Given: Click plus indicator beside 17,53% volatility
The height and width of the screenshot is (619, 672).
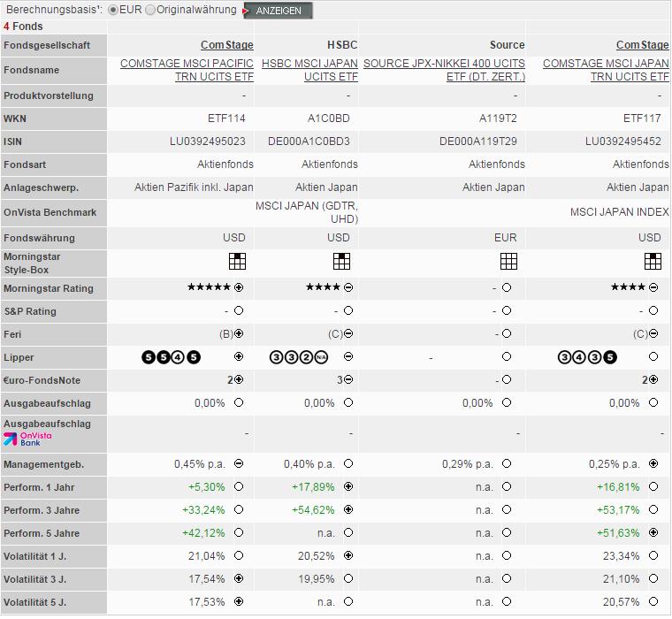Looking at the screenshot, I should [239, 602].
